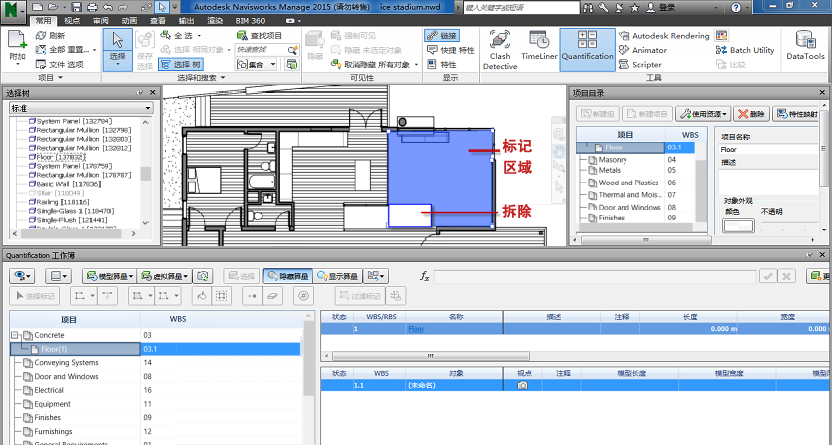Click Find Items (查找项目)
Viewport: 832px width, 445px height.
[260, 36]
